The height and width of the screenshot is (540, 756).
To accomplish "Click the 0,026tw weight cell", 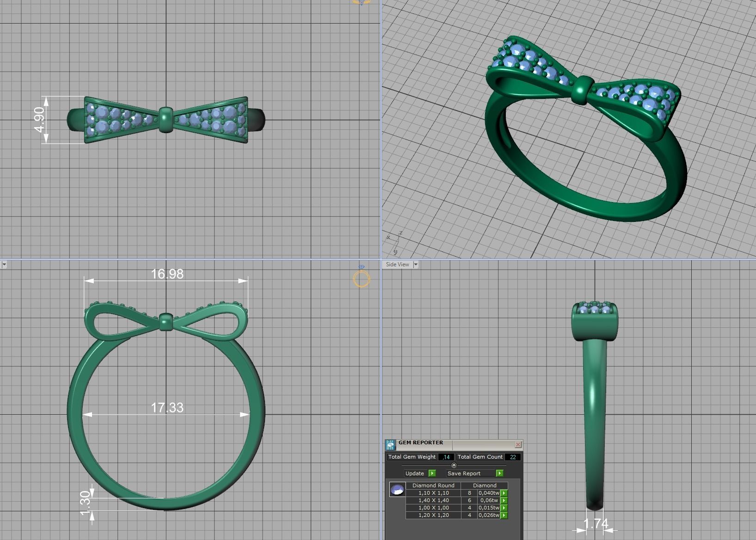I will (x=489, y=515).
